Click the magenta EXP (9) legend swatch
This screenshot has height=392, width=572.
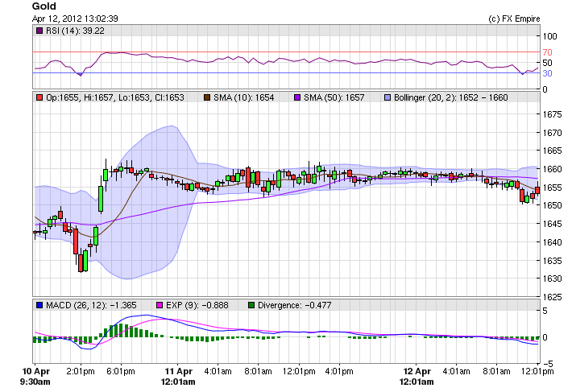tap(160, 305)
